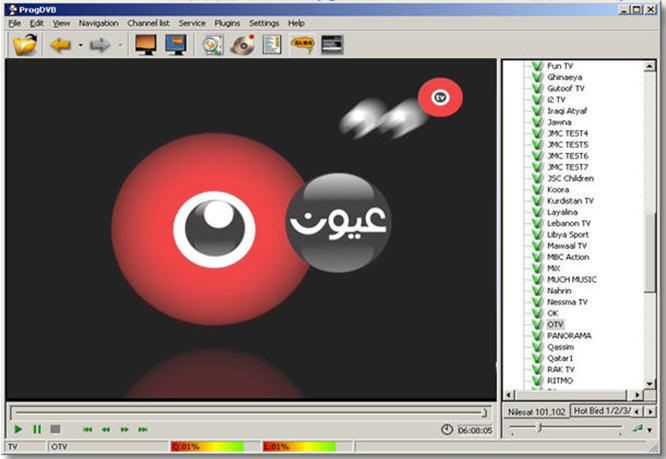Select Kurdistan TV channel

[x=570, y=201]
